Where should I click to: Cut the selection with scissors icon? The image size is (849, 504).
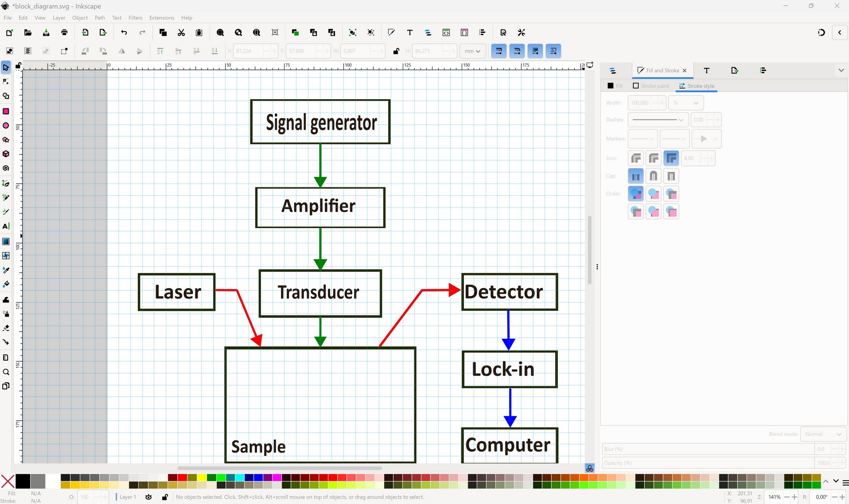pyautogui.click(x=181, y=32)
